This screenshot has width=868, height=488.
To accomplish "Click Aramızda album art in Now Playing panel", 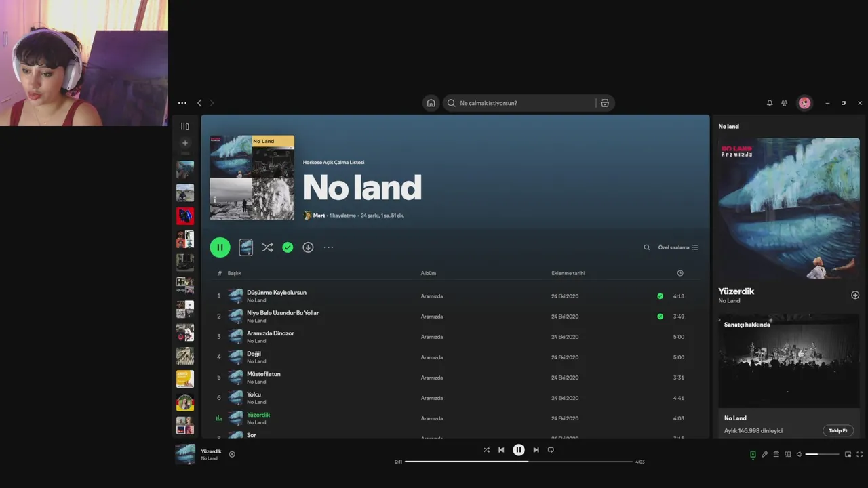I will [789, 209].
